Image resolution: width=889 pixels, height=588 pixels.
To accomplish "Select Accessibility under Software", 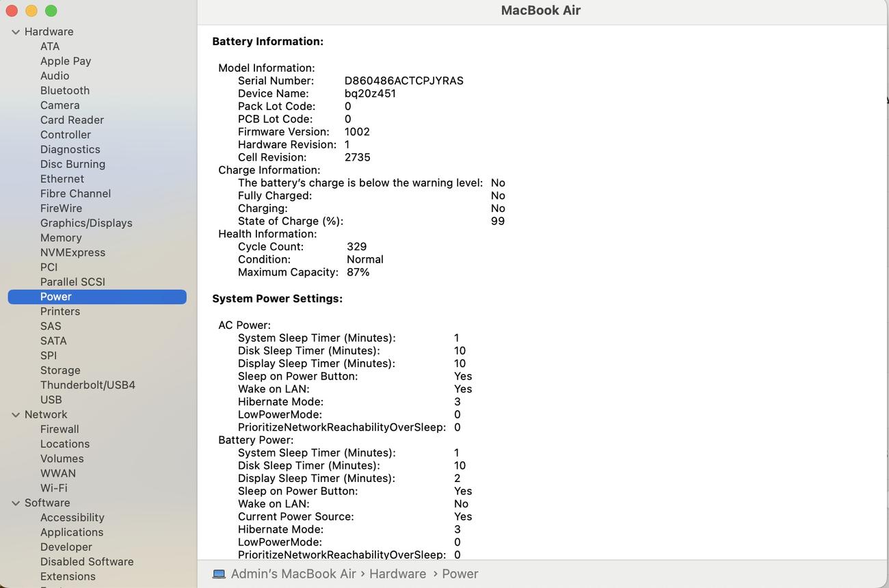I will tap(72, 518).
